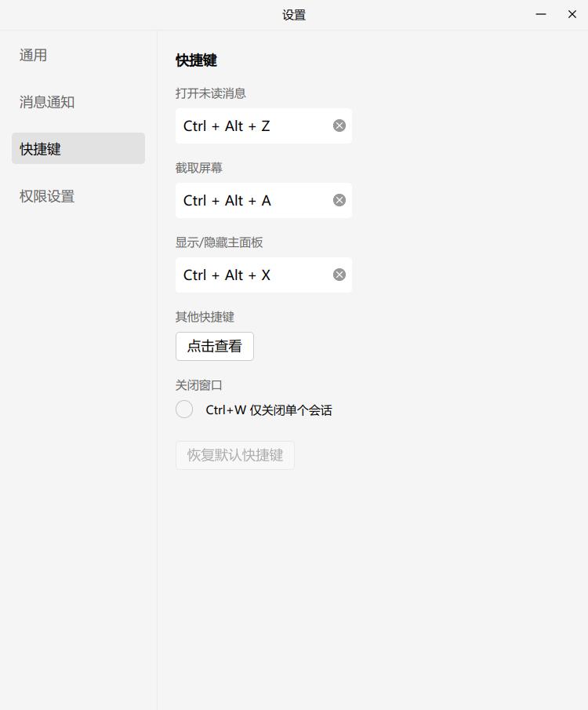
Task: Click the 设置 title bar text
Action: pyautogui.click(x=293, y=14)
